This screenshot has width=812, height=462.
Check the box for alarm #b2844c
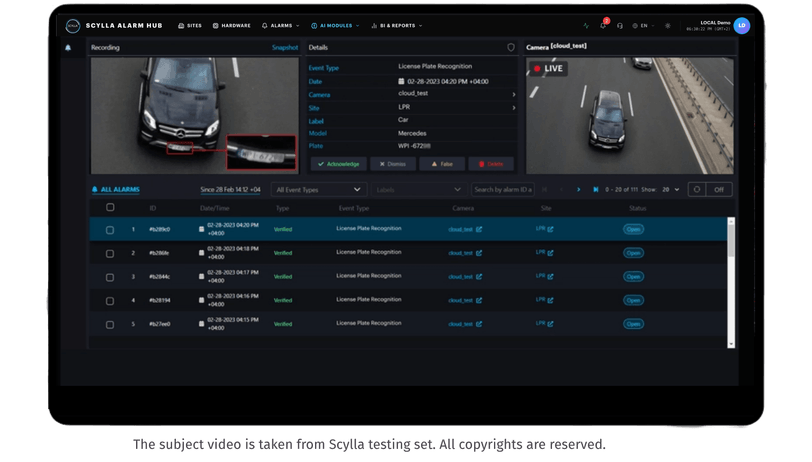(x=110, y=278)
